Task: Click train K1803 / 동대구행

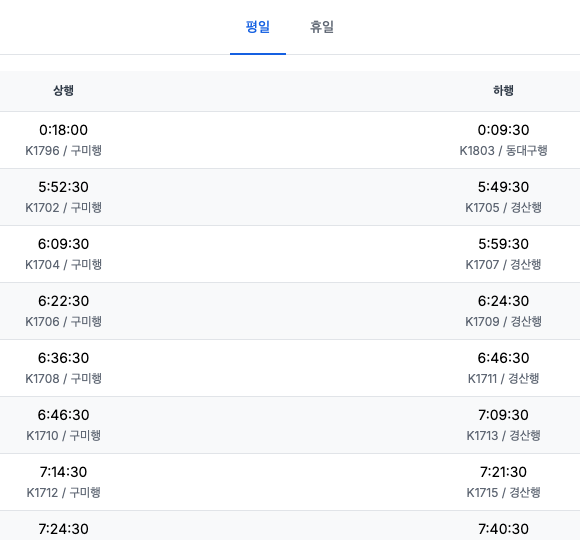Action: tap(503, 151)
